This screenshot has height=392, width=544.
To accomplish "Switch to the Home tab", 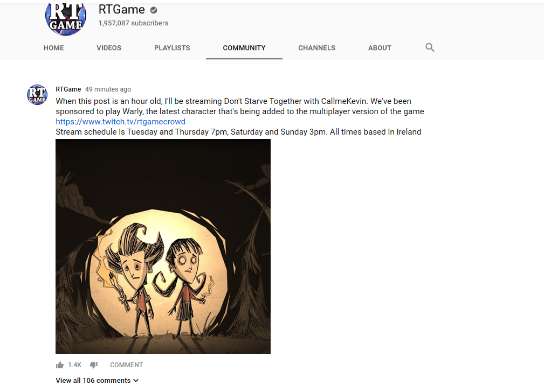I will point(54,48).
